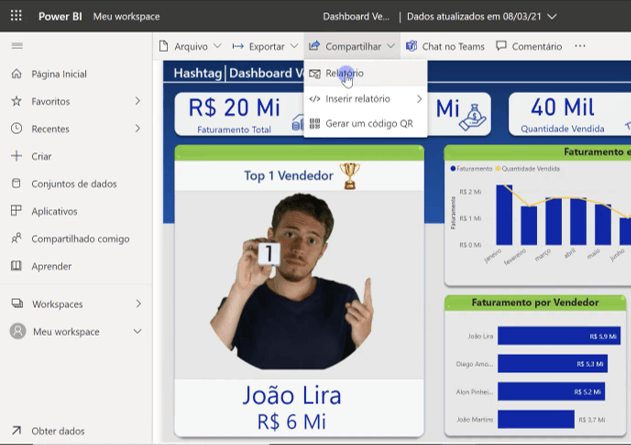Expand the Recentes chevron

pos(138,128)
